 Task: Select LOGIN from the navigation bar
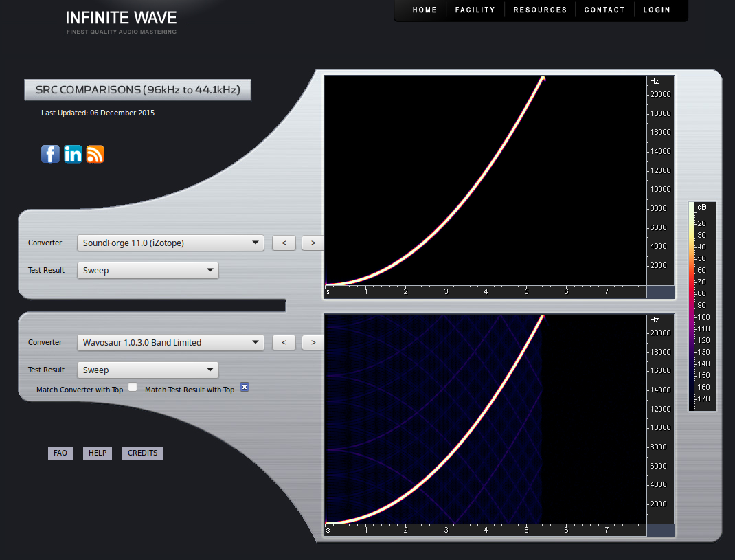(x=656, y=10)
